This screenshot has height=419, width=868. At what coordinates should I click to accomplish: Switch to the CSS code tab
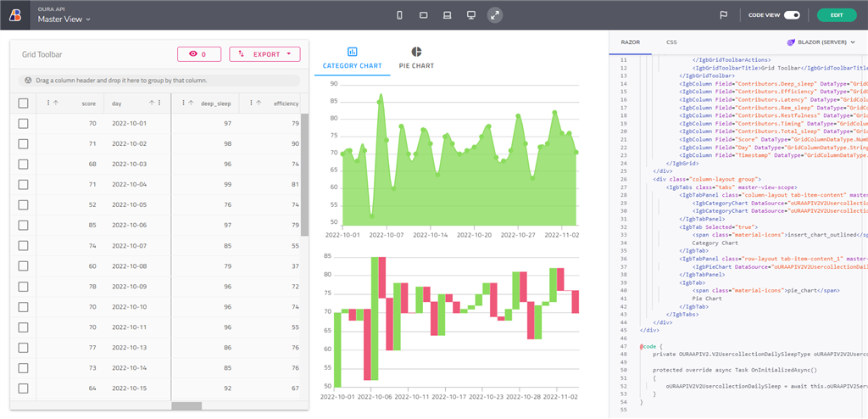(x=671, y=42)
